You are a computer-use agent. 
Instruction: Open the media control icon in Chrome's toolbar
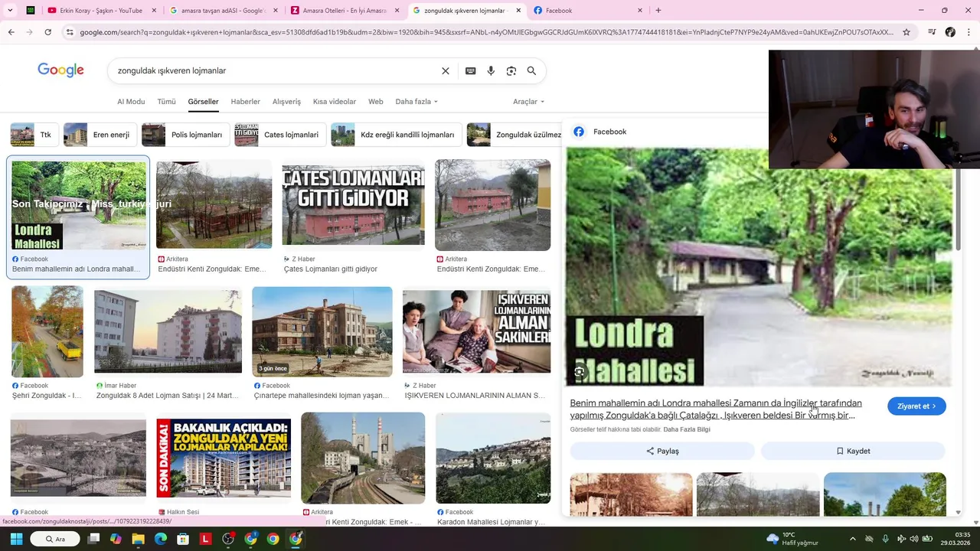coord(932,32)
